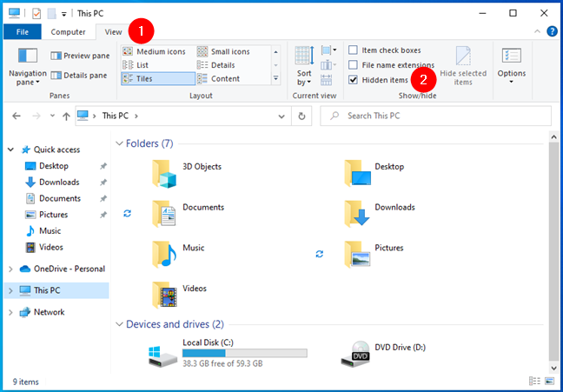Click the This PC address bar path
Image resolution: width=563 pixels, height=392 pixels.
[115, 116]
